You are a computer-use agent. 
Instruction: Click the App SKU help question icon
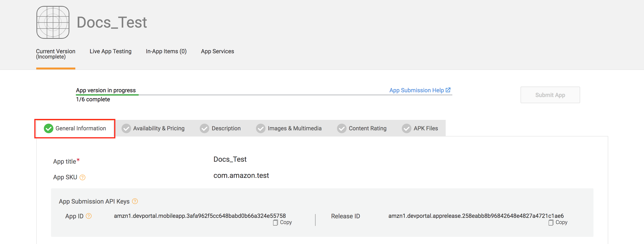82,177
